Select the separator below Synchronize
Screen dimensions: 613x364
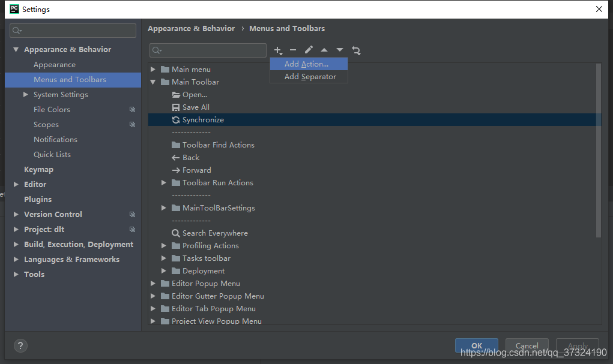pos(191,133)
